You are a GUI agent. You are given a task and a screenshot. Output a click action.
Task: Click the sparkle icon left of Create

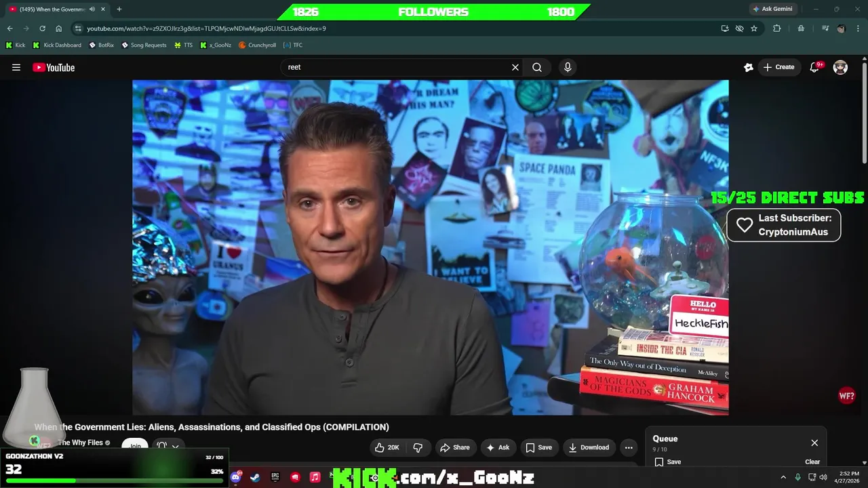749,67
